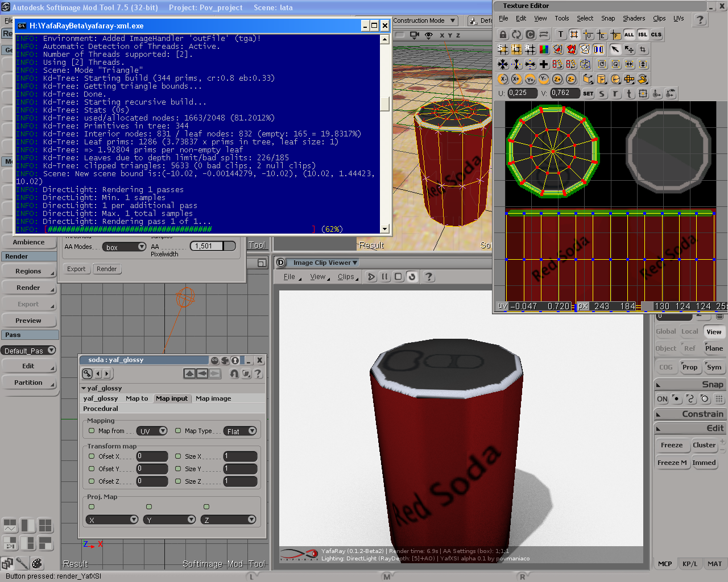The height and width of the screenshot is (582, 728).
Task: Open the Proj. Map Y dropdown
Action: [x=169, y=519]
